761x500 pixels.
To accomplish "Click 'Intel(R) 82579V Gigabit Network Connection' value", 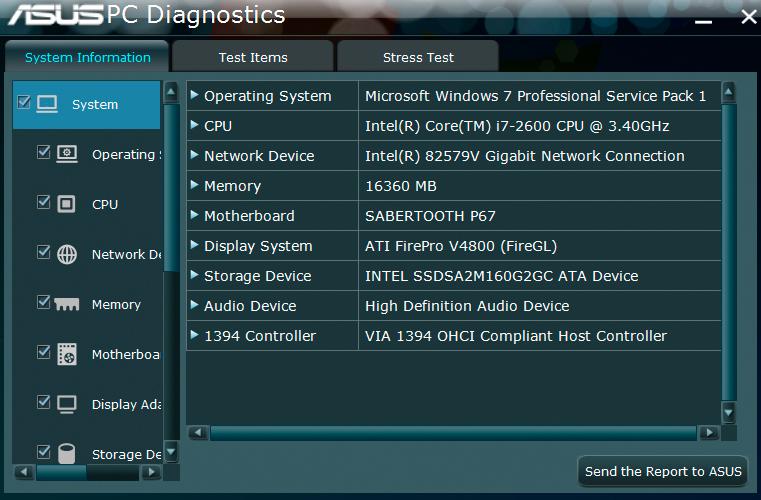I will coord(525,156).
